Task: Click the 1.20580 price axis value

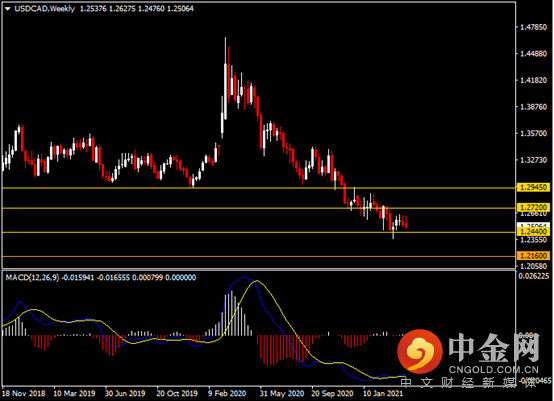Action: [534, 266]
